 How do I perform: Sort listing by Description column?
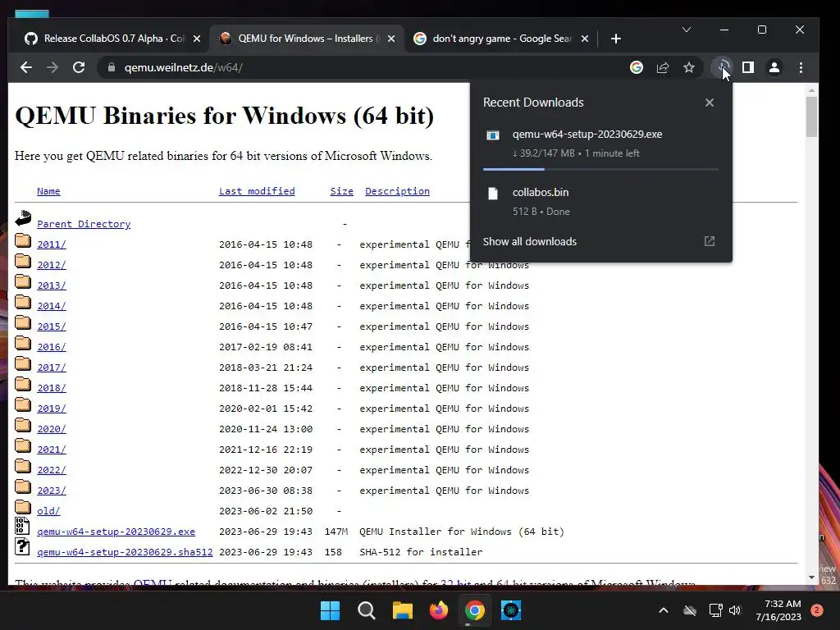pyautogui.click(x=398, y=191)
